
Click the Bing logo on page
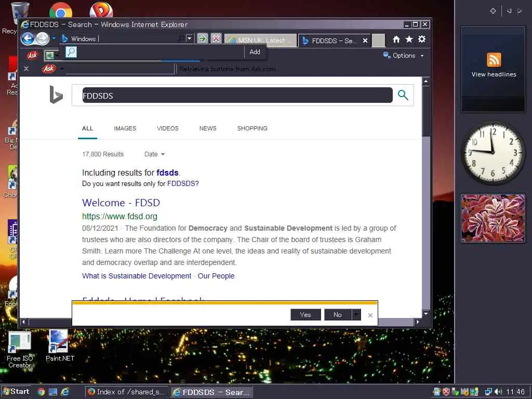pyautogui.click(x=56, y=95)
